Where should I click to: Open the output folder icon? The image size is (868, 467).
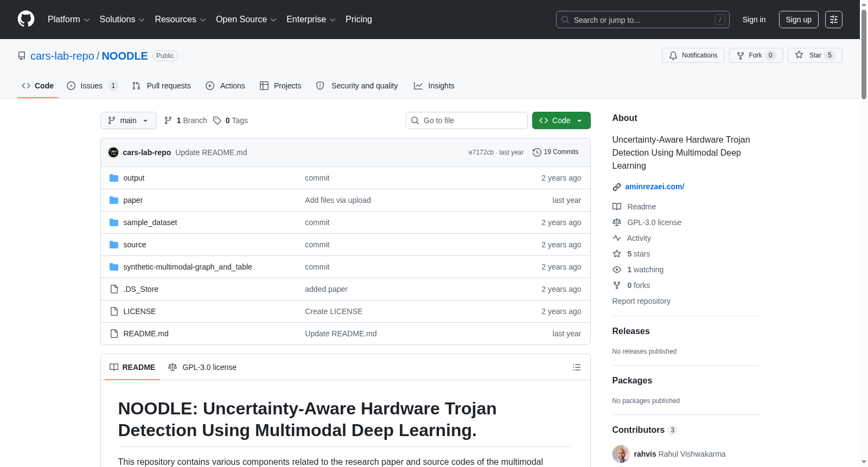coord(114,178)
